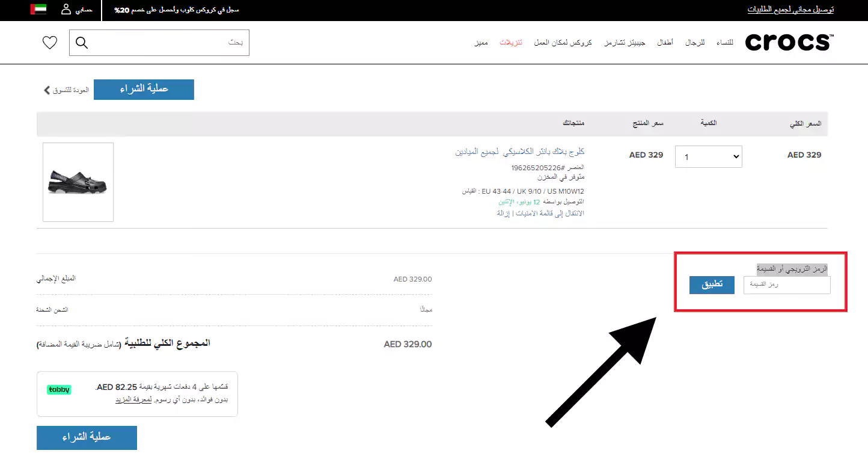Click the حسابي account link
This screenshot has width=868, height=474.
84,10
